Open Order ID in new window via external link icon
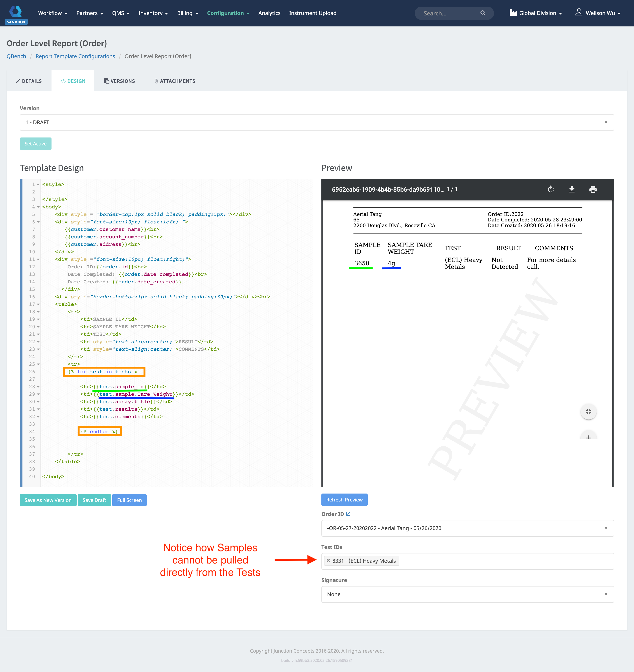This screenshot has height=672, width=634. pos(349,513)
